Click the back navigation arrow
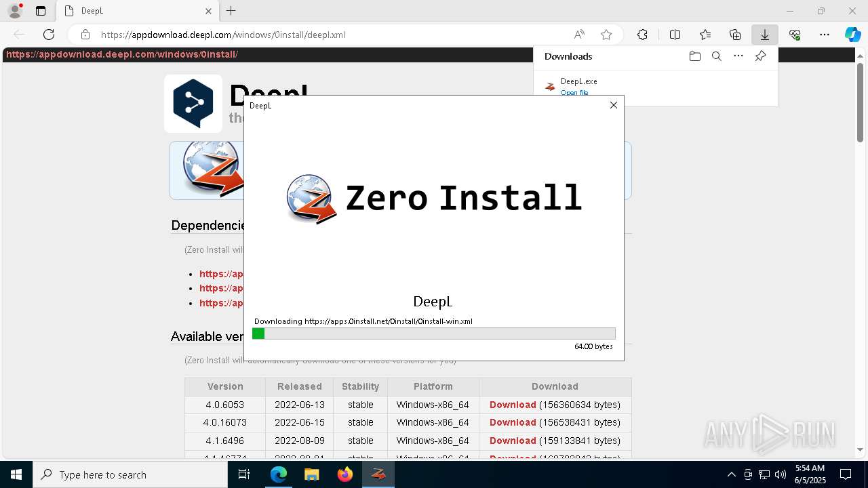This screenshot has height=488, width=868. [19, 35]
